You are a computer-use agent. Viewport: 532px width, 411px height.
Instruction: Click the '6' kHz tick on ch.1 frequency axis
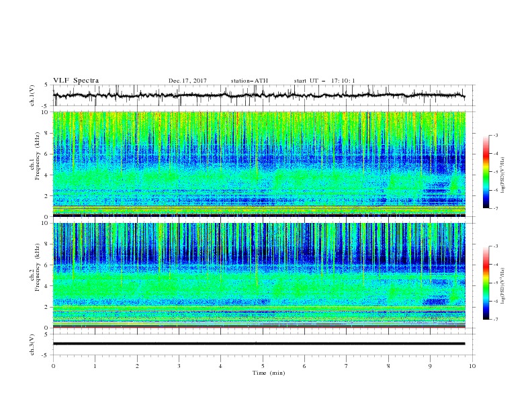(x=47, y=154)
